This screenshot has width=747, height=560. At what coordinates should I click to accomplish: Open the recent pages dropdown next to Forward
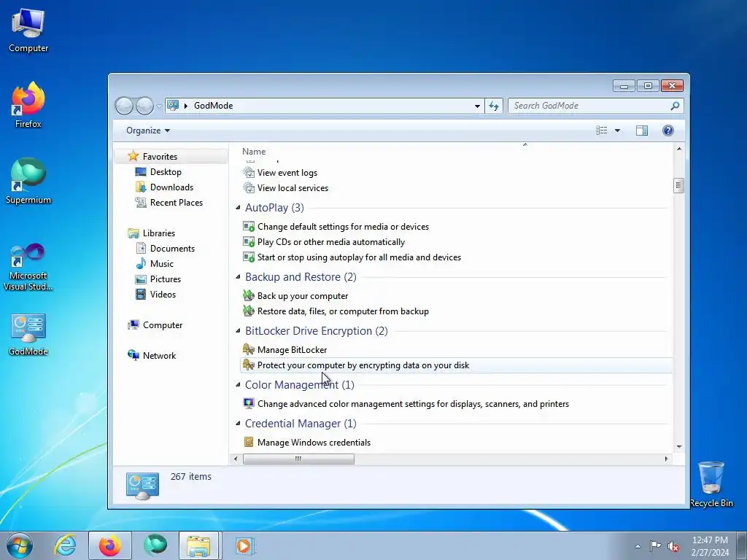[159, 106]
